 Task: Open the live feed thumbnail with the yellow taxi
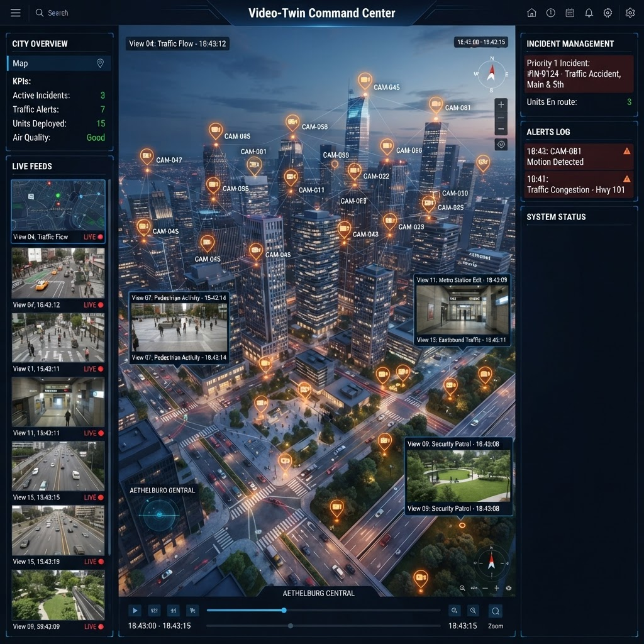[58, 273]
